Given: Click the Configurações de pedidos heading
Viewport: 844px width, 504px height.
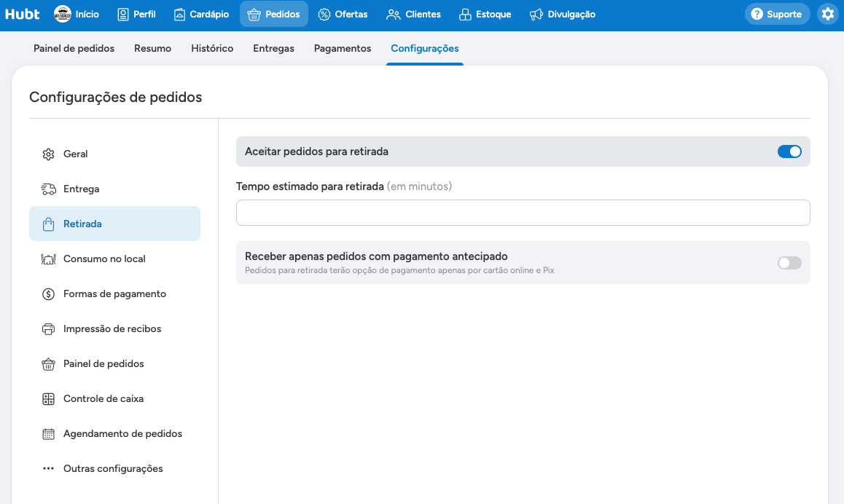Looking at the screenshot, I should (116, 98).
